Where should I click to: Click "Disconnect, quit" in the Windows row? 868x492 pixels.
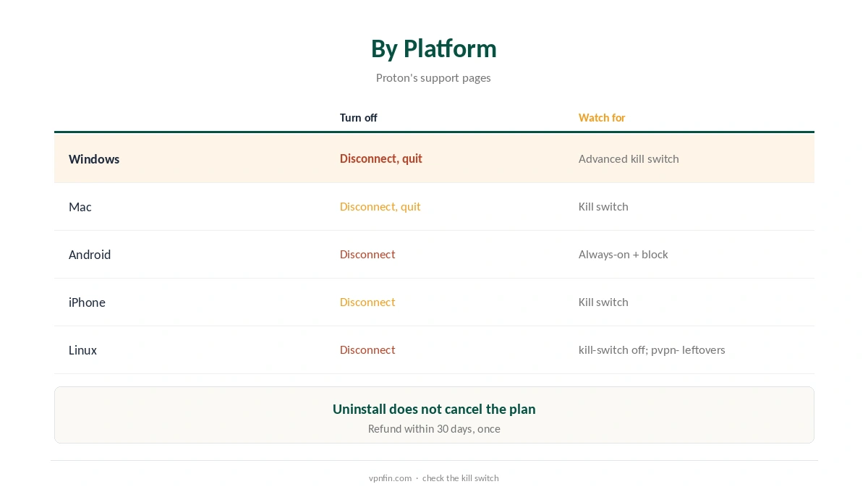click(380, 158)
